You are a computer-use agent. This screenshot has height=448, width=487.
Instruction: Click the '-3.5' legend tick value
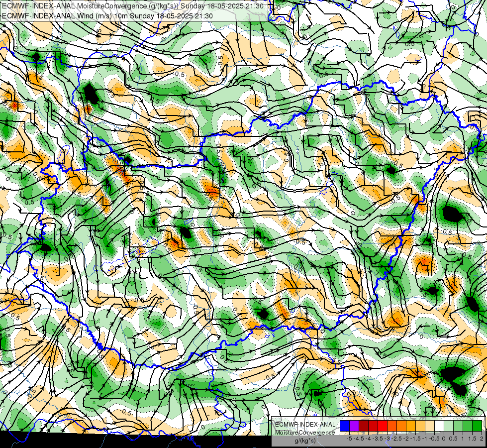[378, 439]
